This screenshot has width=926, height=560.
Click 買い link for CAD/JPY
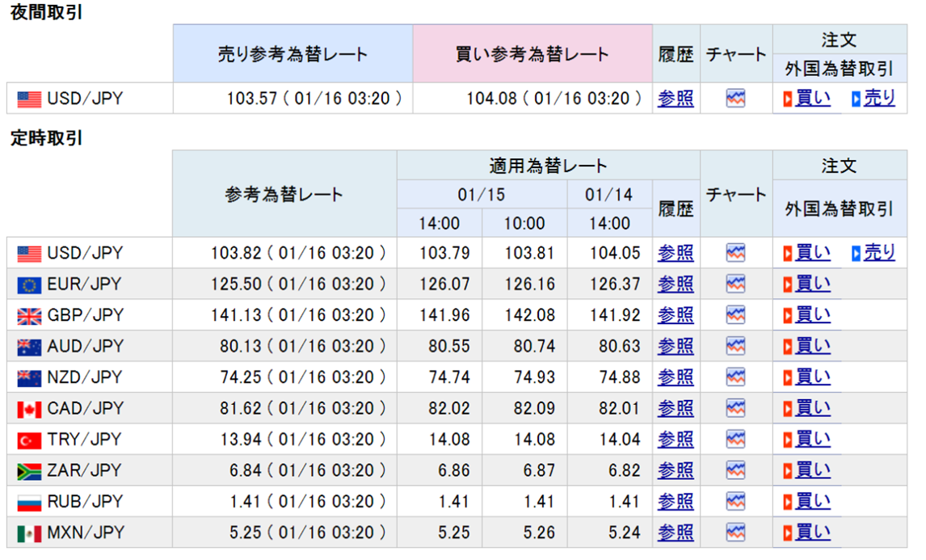click(x=813, y=409)
